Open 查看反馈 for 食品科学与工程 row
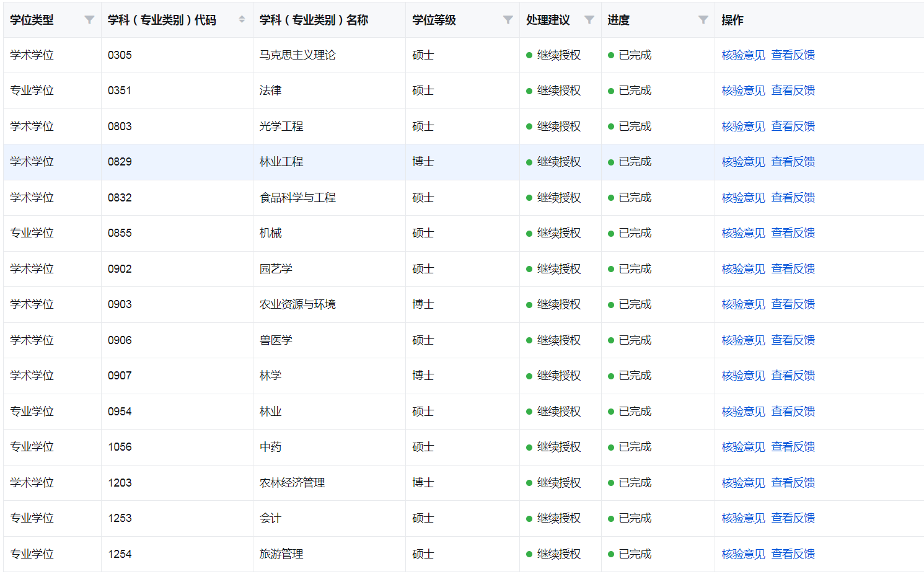 pos(793,198)
